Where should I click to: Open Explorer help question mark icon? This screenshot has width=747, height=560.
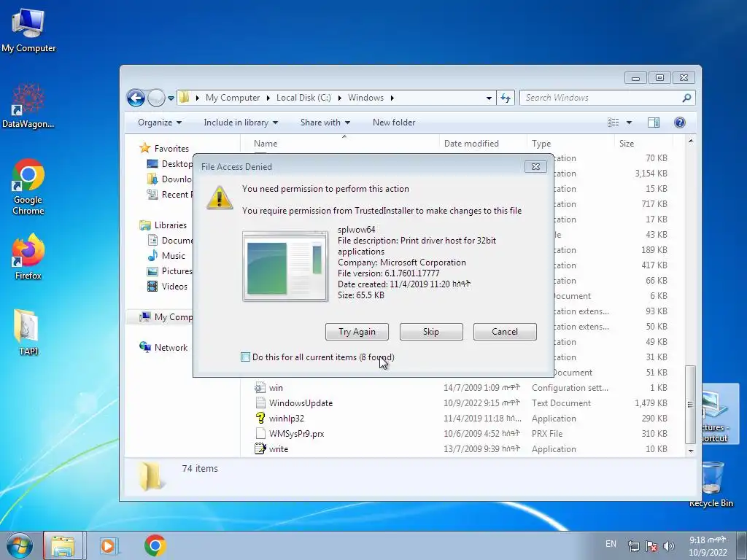click(680, 122)
